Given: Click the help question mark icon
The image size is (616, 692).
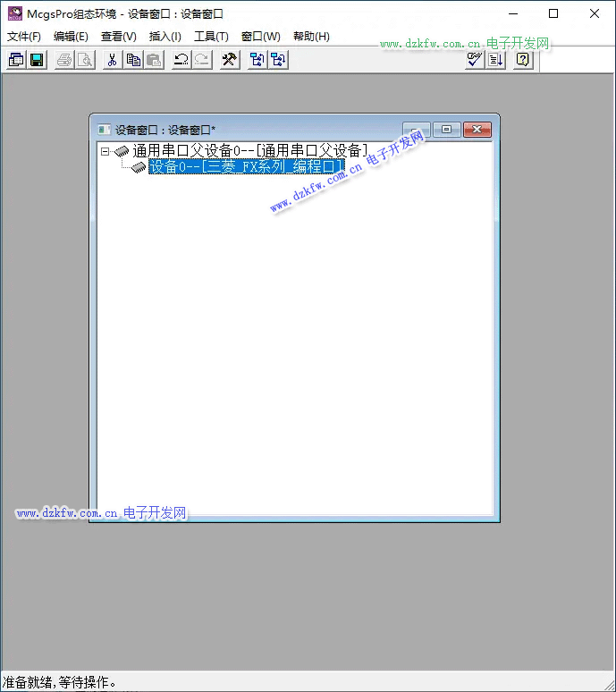Looking at the screenshot, I should (x=523, y=60).
